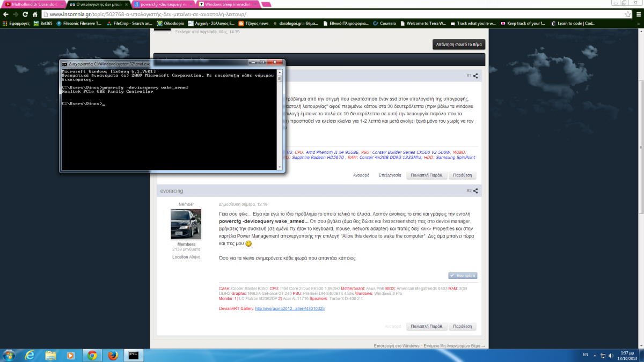Switch to the Windows Sleep immediately tab
The image size is (644, 362).
click(x=227, y=4)
